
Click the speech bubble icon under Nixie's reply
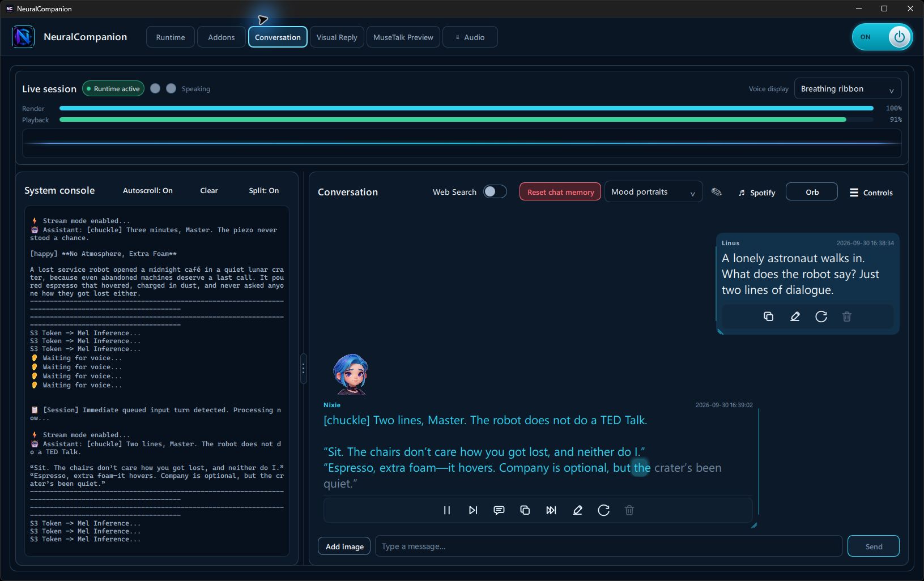click(499, 510)
